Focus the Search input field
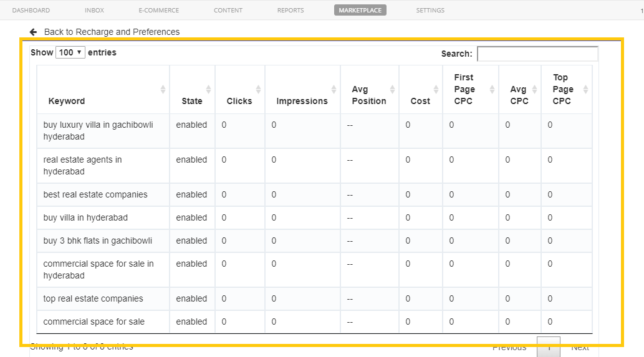Viewport: 644px width, 357px height. pyautogui.click(x=537, y=54)
